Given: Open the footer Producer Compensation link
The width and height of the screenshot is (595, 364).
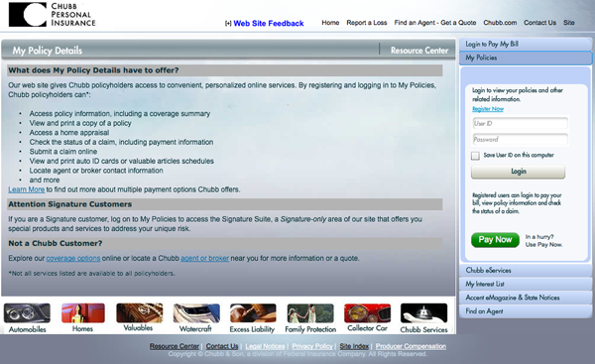Looking at the screenshot, I should click(411, 346).
